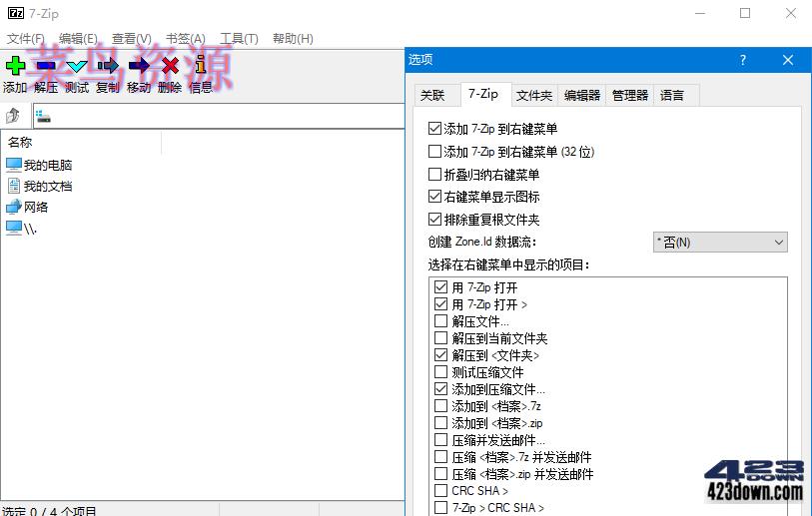This screenshot has height=516, width=812.
Task: Click the up-one-level folder icon
Action: point(13,116)
